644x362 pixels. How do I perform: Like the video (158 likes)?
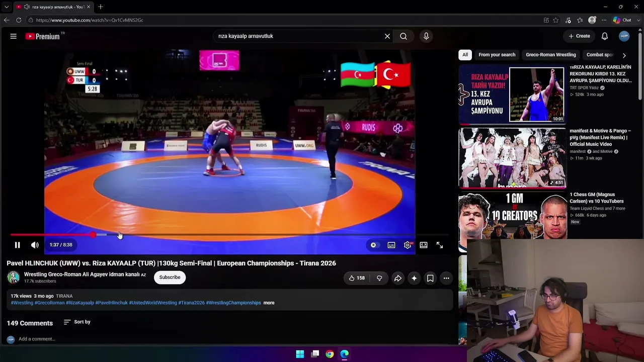(x=356, y=278)
